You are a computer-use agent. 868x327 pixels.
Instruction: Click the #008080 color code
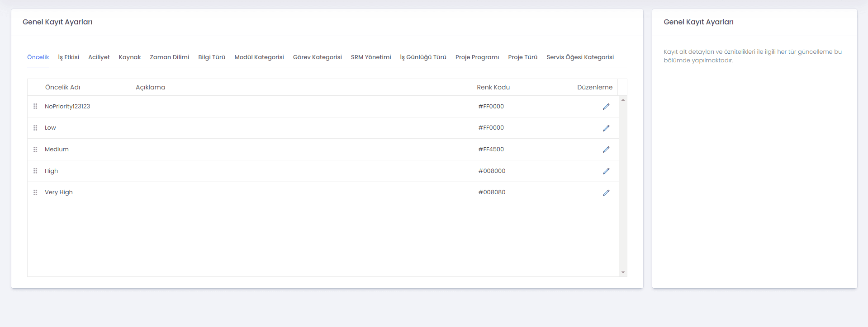click(x=492, y=192)
